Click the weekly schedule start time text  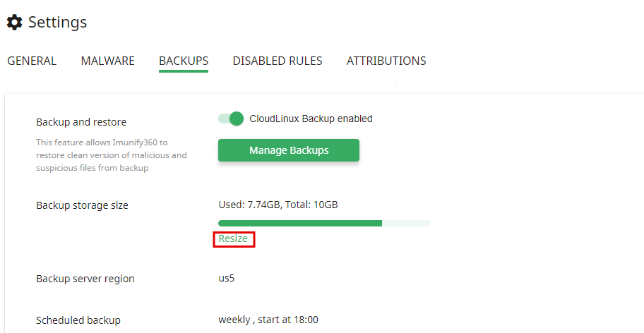point(268,320)
